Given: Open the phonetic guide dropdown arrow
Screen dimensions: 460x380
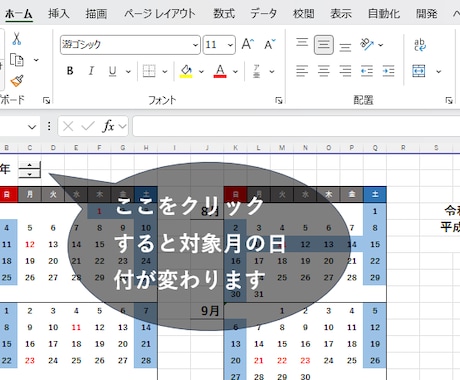Looking at the screenshot, I should tap(272, 71).
